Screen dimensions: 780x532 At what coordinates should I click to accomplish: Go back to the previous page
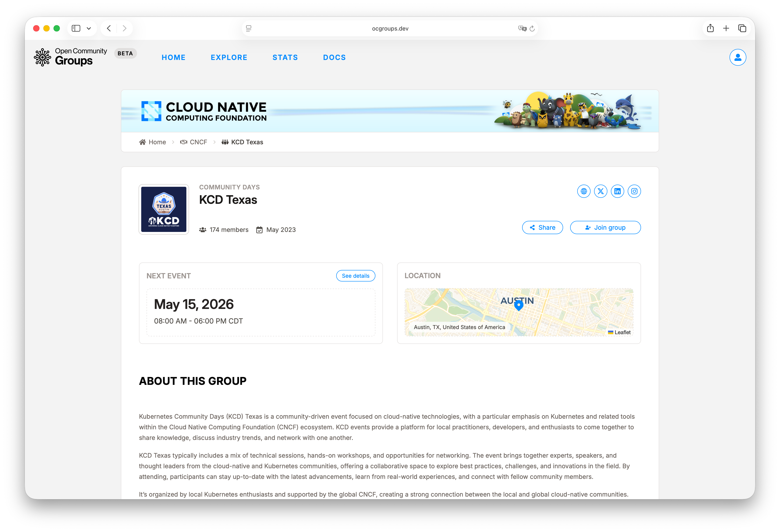109,29
